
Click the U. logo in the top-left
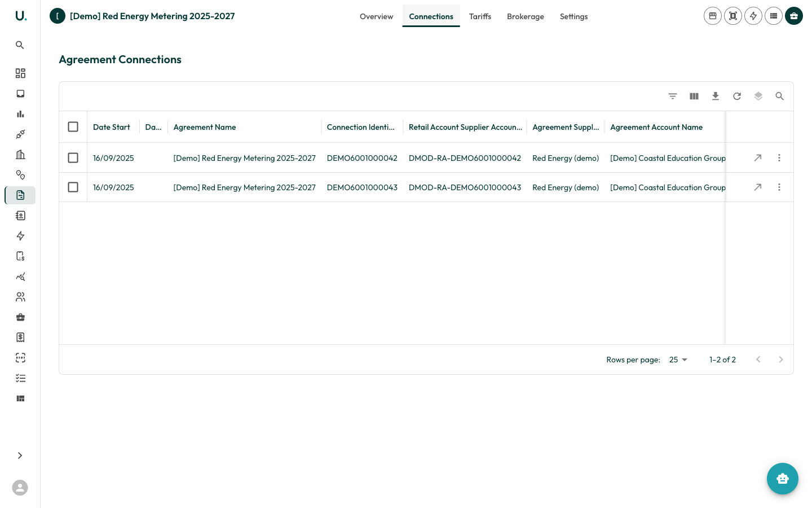tap(21, 16)
